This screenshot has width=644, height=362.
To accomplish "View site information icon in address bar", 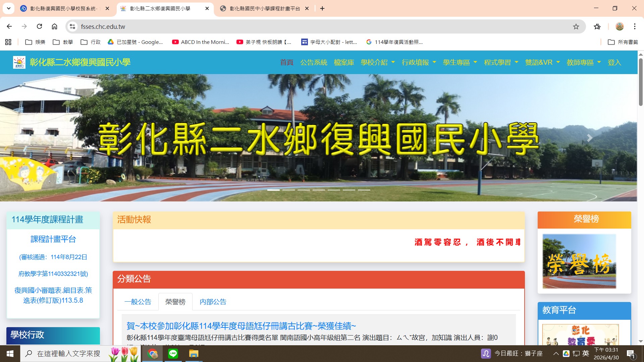I will click(x=72, y=26).
